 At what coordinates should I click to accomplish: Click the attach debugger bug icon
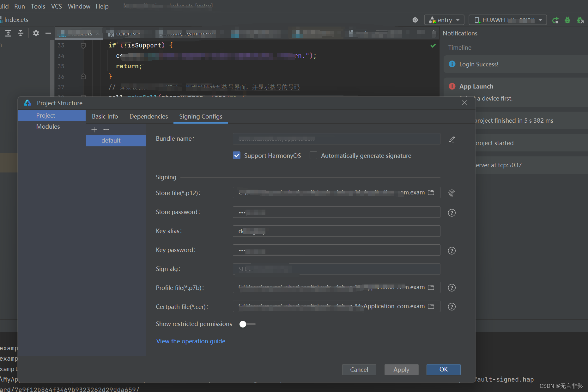[x=580, y=20]
